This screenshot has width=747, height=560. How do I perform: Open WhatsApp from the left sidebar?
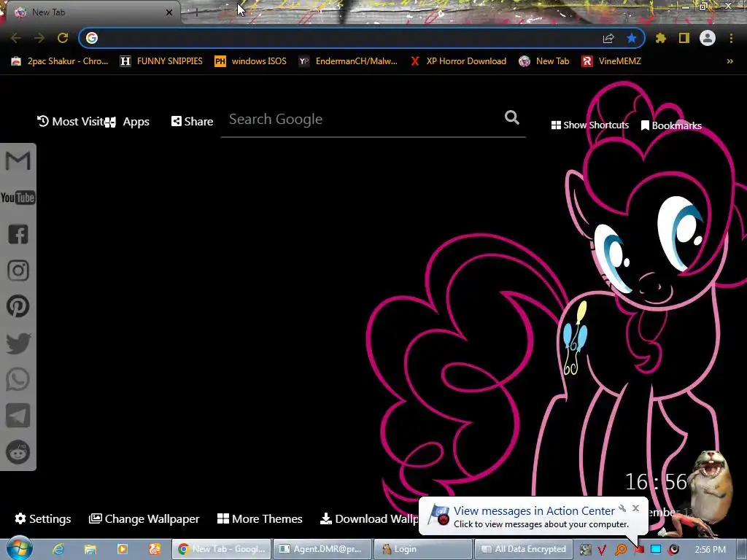[x=18, y=379]
